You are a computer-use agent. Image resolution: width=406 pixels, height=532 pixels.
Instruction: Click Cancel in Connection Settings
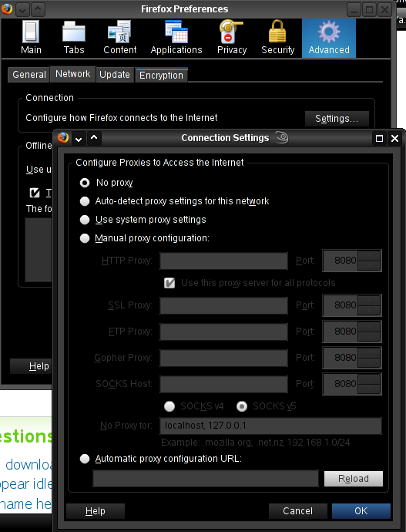pyautogui.click(x=298, y=511)
